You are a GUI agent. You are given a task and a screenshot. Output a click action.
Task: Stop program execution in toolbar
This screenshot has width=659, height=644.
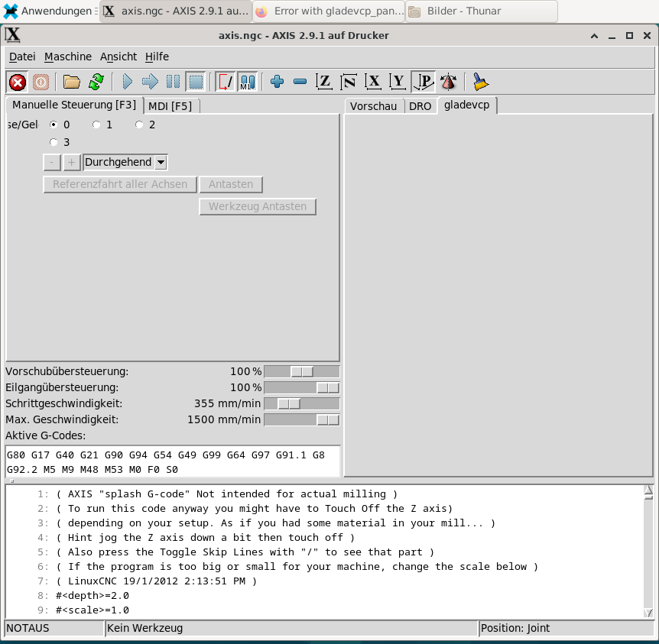[196, 82]
